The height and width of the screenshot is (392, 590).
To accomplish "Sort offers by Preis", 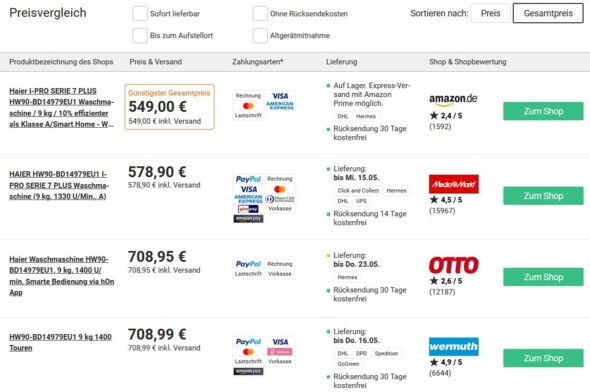I will click(490, 13).
